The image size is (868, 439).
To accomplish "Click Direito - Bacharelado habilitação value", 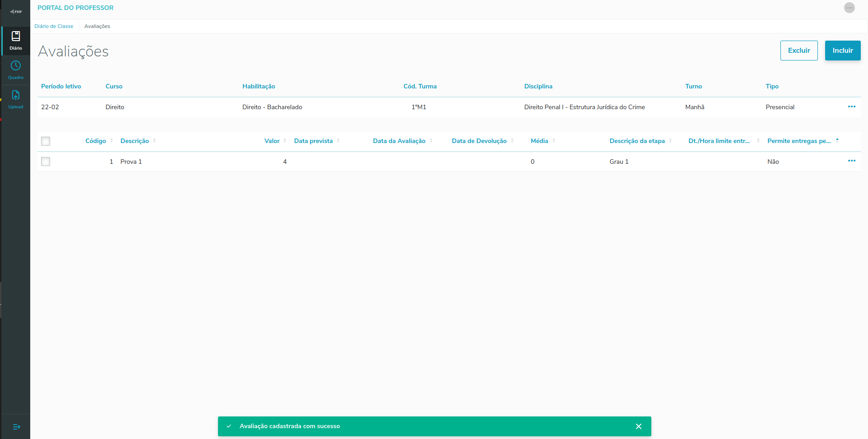I will (x=272, y=107).
